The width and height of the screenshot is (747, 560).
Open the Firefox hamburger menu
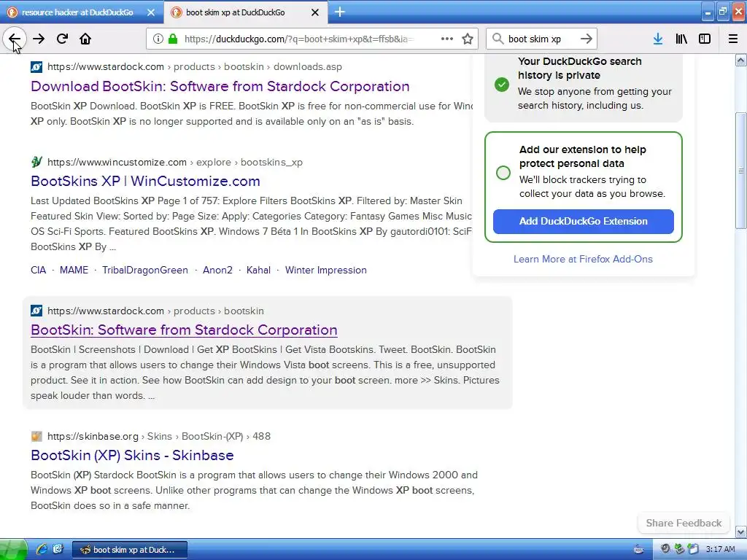[733, 39]
